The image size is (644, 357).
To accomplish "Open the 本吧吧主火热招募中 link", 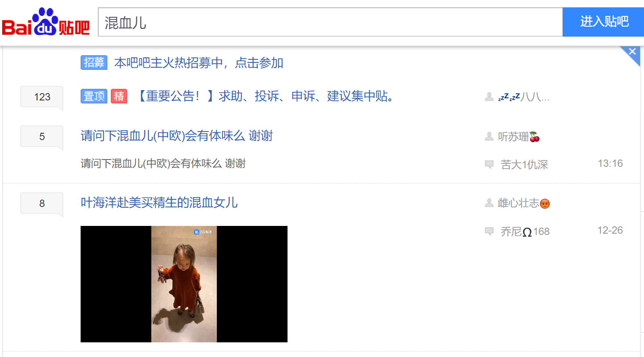I will coord(199,63).
